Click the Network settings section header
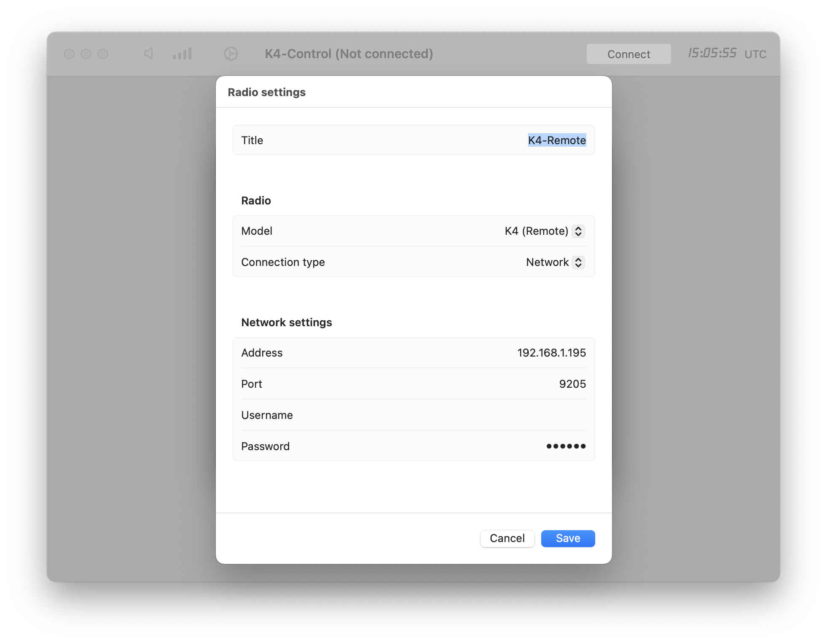 [x=287, y=322]
